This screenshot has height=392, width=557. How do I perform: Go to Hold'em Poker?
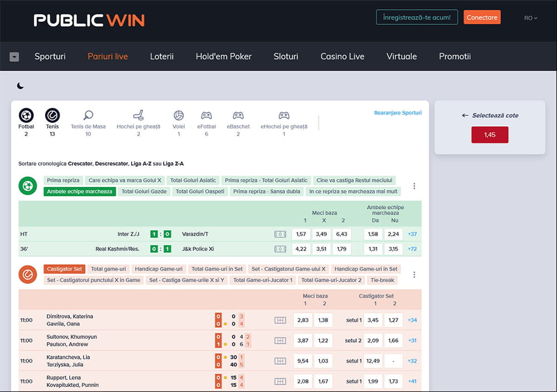tap(224, 57)
